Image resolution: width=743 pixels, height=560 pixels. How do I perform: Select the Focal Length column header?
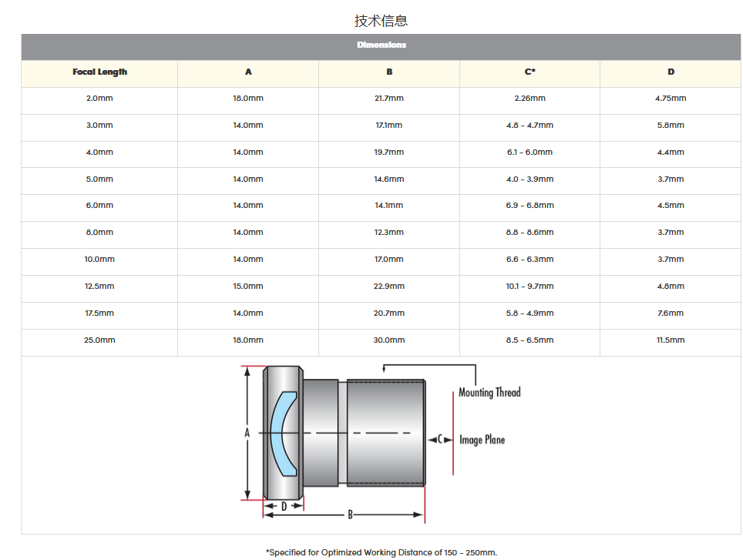point(99,72)
